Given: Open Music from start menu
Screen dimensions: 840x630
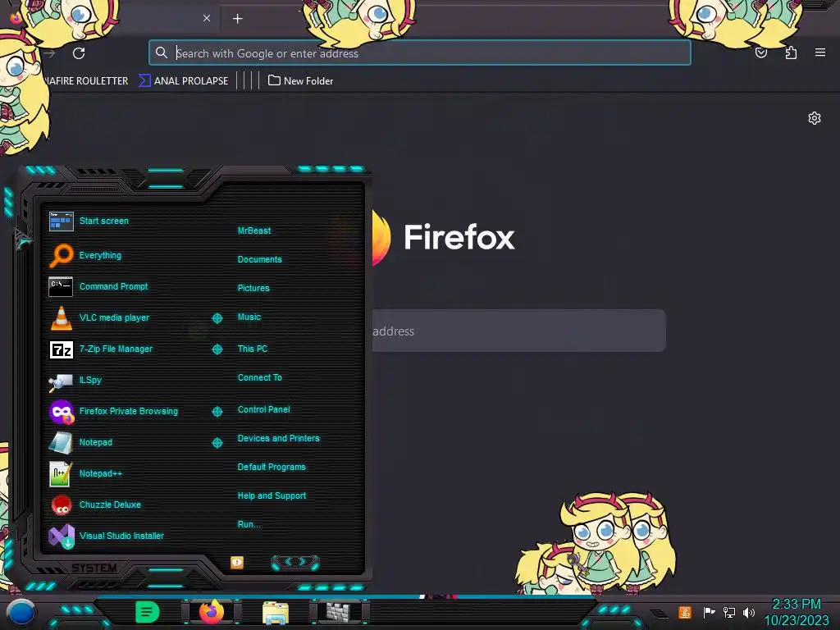Looking at the screenshot, I should pos(249,317).
